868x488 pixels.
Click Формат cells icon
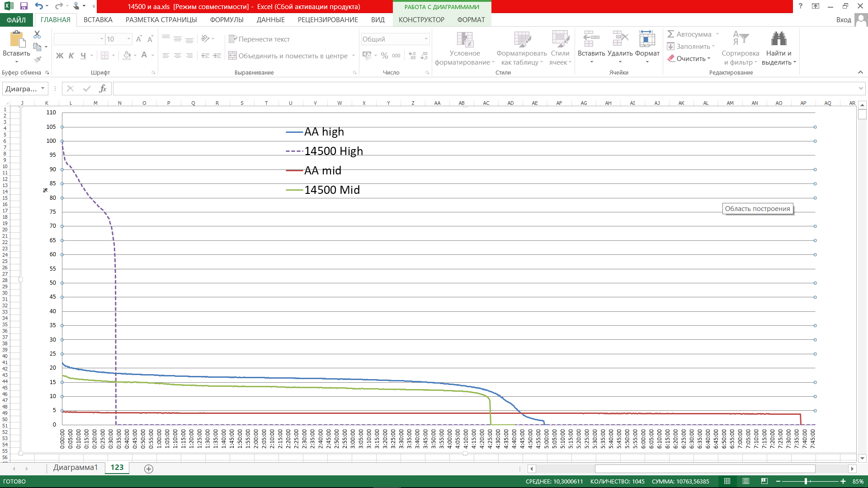pyautogui.click(x=647, y=39)
